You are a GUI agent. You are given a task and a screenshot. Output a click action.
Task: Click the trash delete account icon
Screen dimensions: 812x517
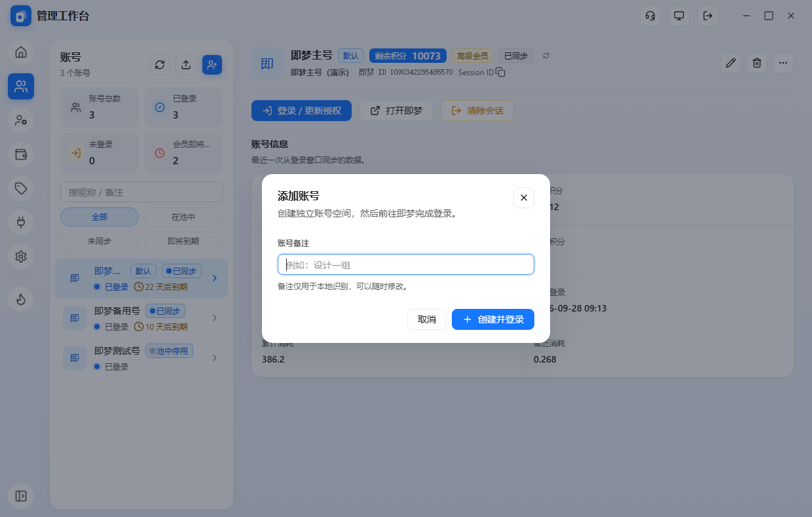coord(757,63)
